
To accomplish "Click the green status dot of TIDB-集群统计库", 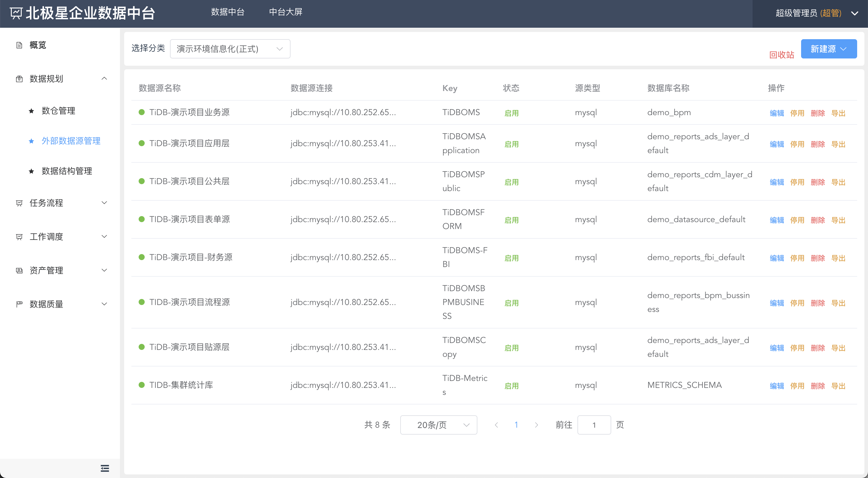I will pos(142,385).
